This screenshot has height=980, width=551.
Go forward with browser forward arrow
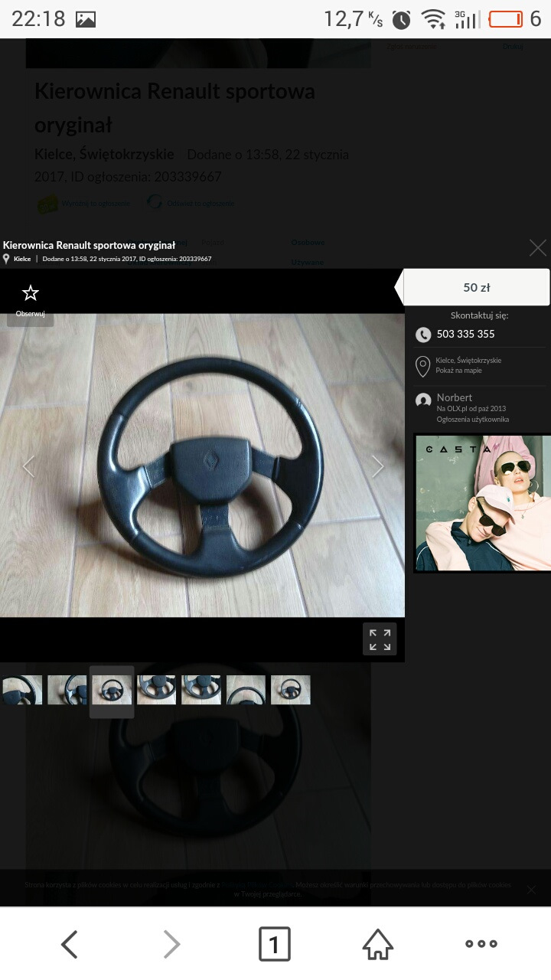tap(171, 944)
